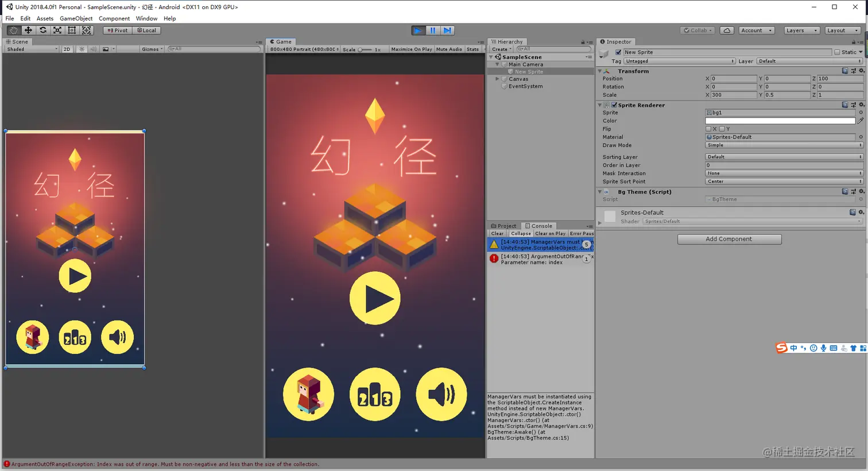Toggle Maximize On Play

[412, 49]
